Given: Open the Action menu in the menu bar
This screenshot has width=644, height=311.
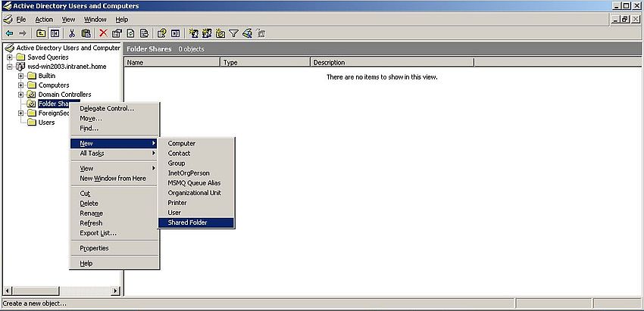Looking at the screenshot, I should coord(44,19).
